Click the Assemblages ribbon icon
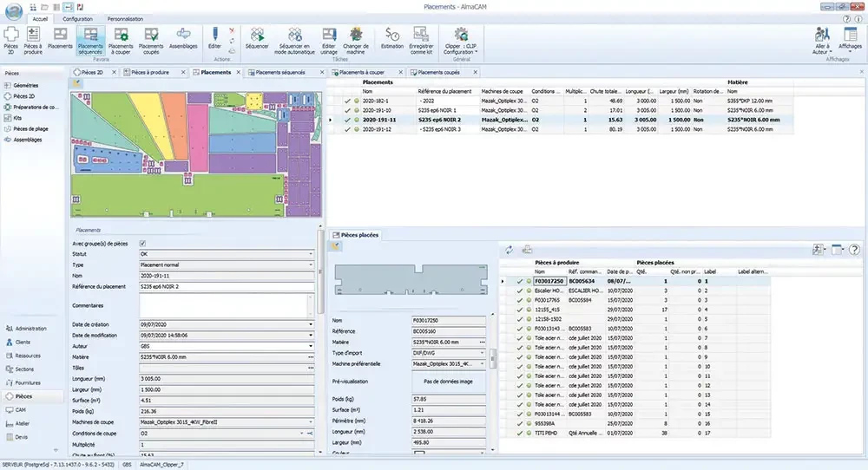The width and height of the screenshot is (868, 470). pos(182,37)
